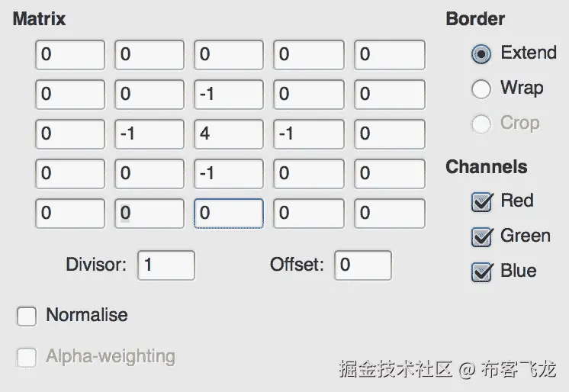Click the -1 cell below the center
The width and height of the screenshot is (569, 392).
click(229, 174)
